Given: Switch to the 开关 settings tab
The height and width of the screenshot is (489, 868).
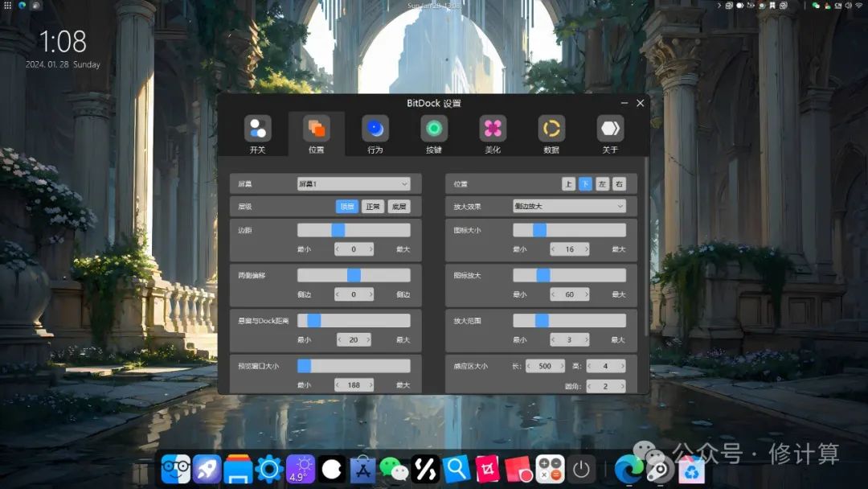Looking at the screenshot, I should pyautogui.click(x=256, y=128).
